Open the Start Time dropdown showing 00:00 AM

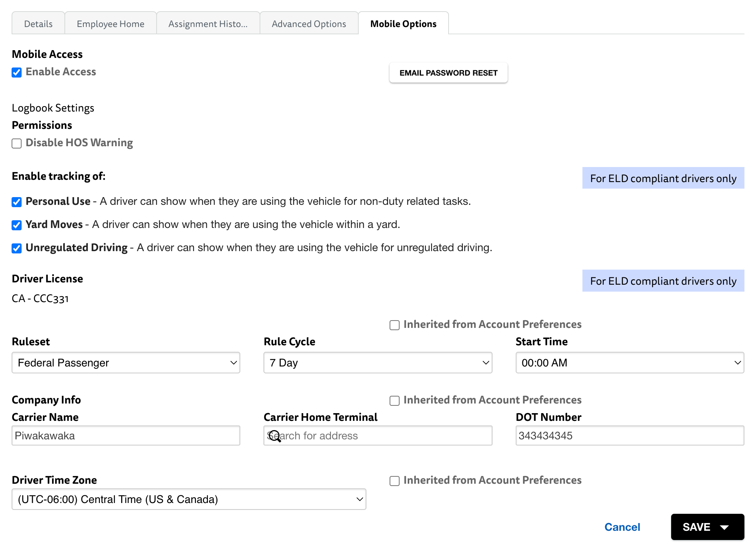click(630, 363)
